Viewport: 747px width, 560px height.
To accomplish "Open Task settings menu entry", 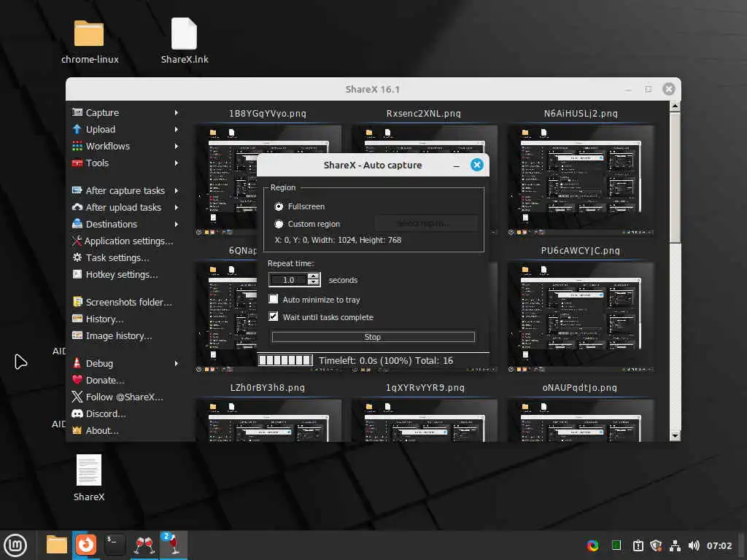I will (x=117, y=257).
